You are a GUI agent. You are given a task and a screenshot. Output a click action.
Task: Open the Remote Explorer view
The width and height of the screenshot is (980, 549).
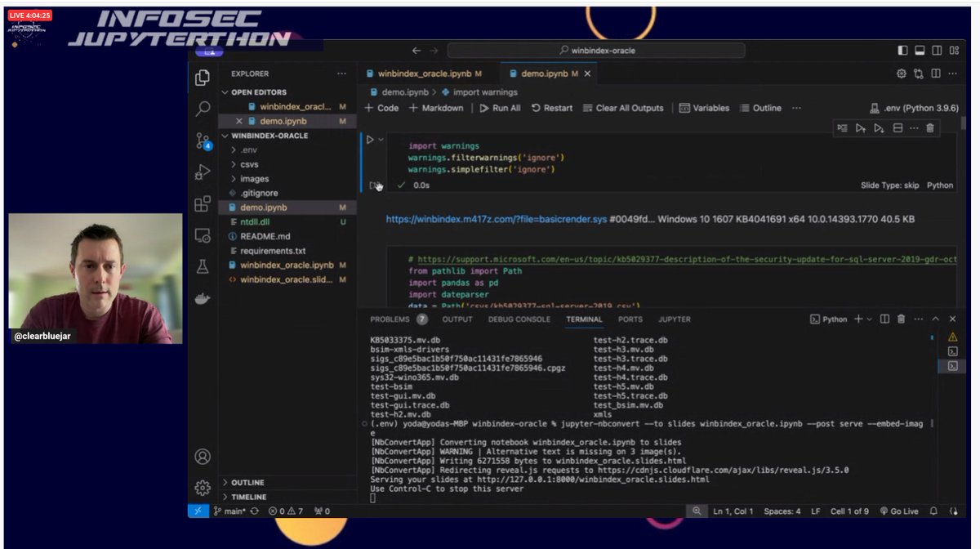[x=203, y=235]
